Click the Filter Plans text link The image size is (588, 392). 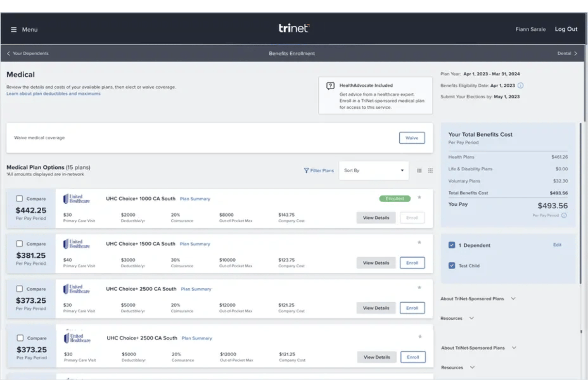(322, 170)
